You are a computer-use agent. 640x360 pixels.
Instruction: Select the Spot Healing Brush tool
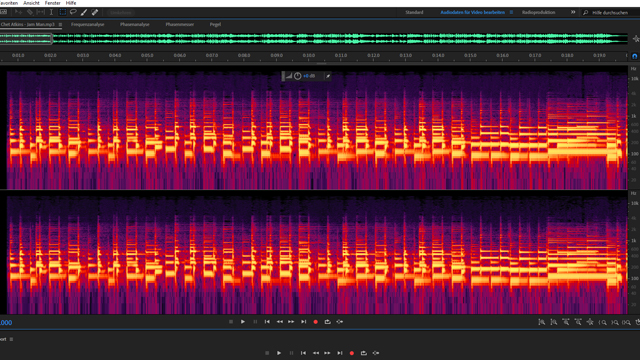pos(95,12)
